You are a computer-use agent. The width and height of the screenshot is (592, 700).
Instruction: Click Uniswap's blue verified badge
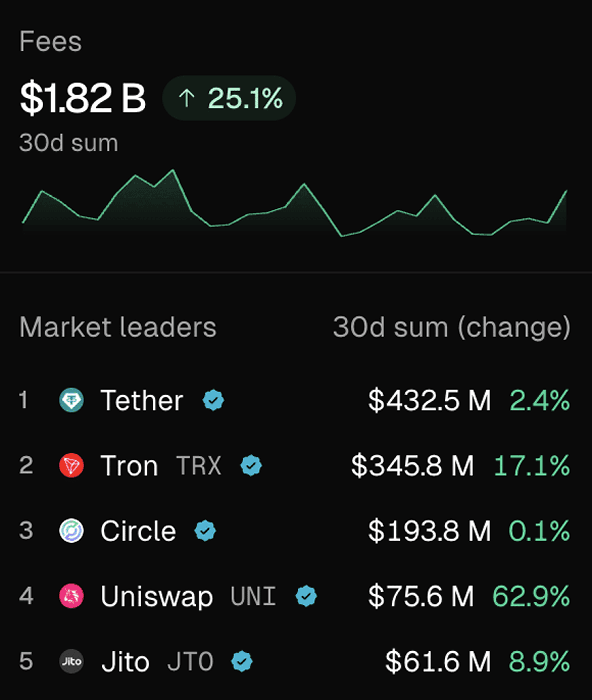[306, 596]
